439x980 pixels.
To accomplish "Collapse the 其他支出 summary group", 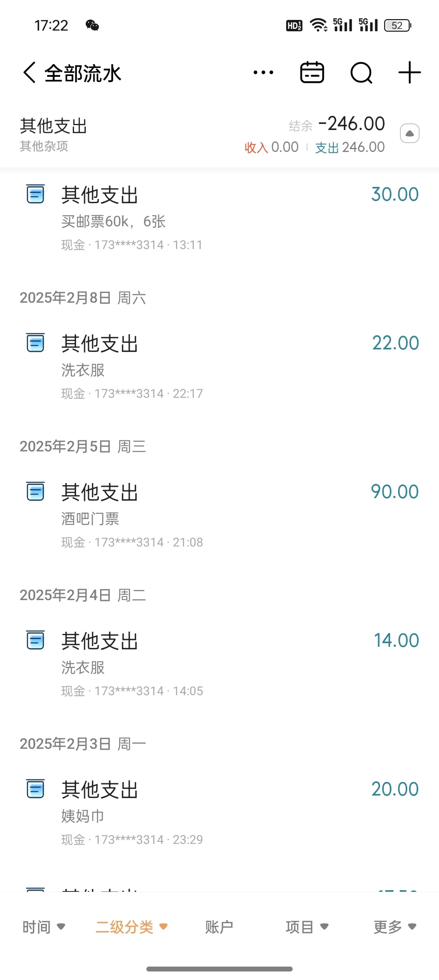I will click(x=410, y=133).
